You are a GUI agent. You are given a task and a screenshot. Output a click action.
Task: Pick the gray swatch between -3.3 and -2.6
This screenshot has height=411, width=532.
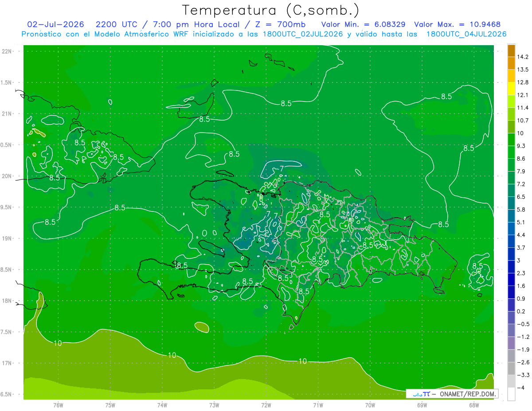[x=511, y=368]
